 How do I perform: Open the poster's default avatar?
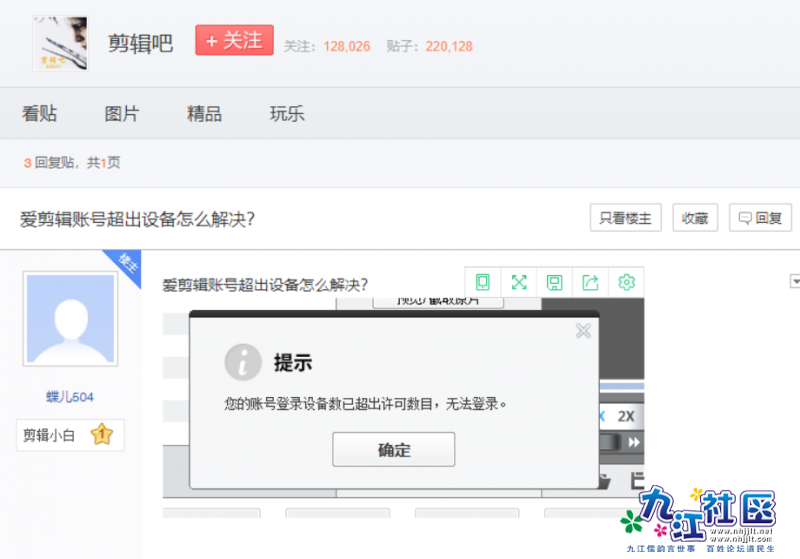tap(70, 319)
